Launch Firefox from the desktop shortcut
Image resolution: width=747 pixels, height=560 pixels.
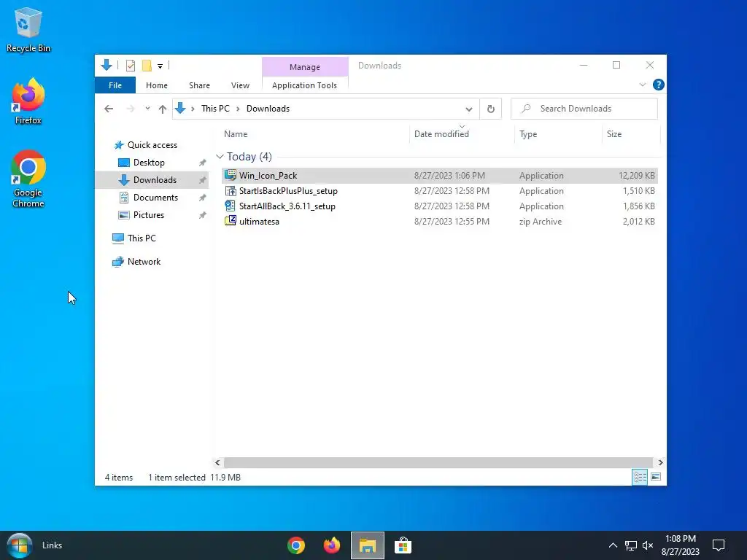click(28, 102)
